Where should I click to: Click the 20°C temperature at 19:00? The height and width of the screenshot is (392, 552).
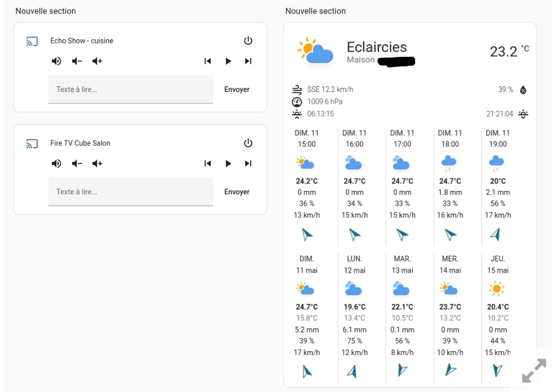[x=498, y=181]
